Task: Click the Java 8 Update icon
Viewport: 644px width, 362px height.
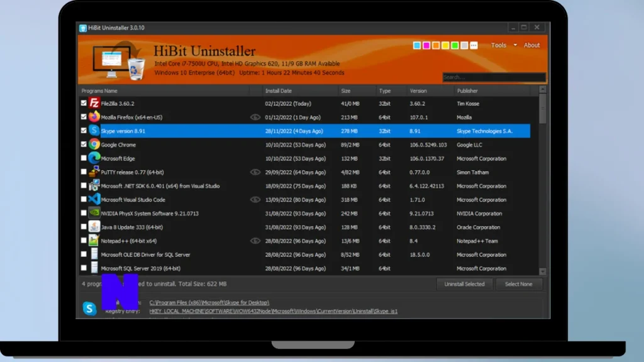Action: point(94,226)
